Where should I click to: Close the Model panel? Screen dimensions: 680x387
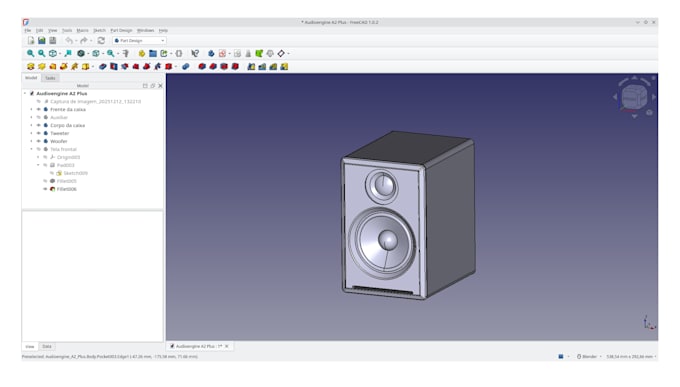tap(160, 85)
